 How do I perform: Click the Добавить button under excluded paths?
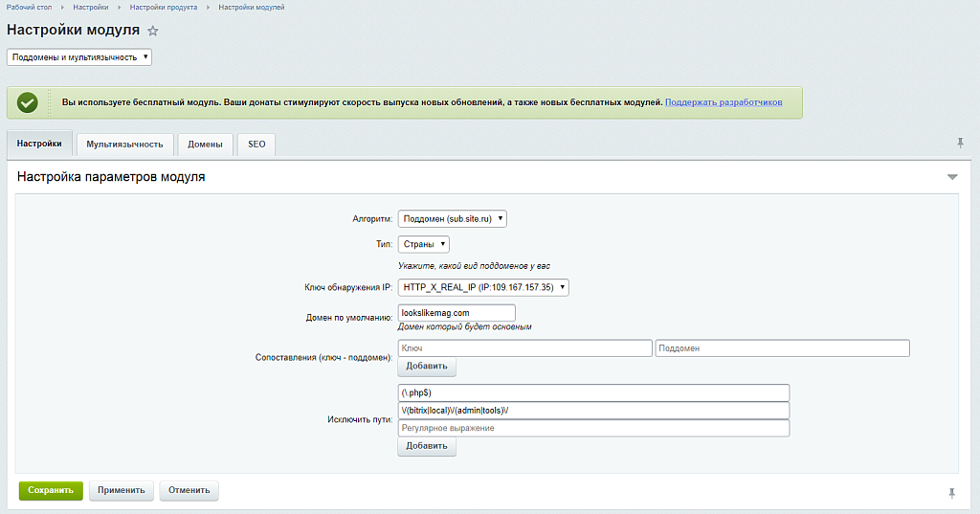tap(427, 447)
